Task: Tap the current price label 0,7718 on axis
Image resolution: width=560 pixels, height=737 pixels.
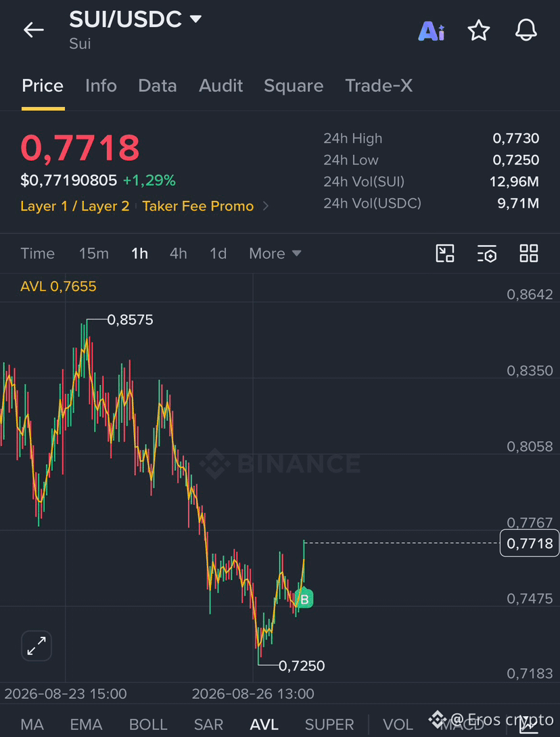Action: click(530, 543)
